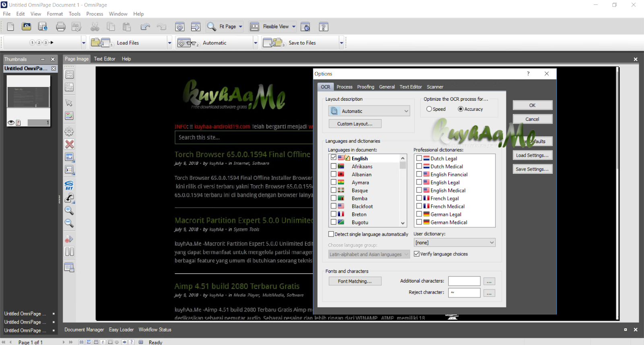Open the Layout description Automatic dropdown
Screen dimensions: 644x345
click(369, 111)
